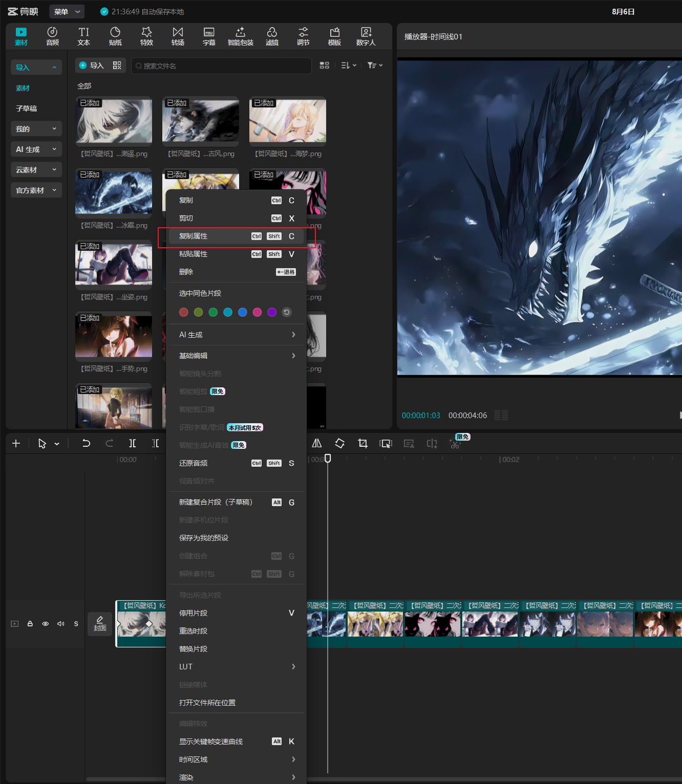Pick the blue clip color swatch
Screen dimensions: 682x784
[243, 312]
